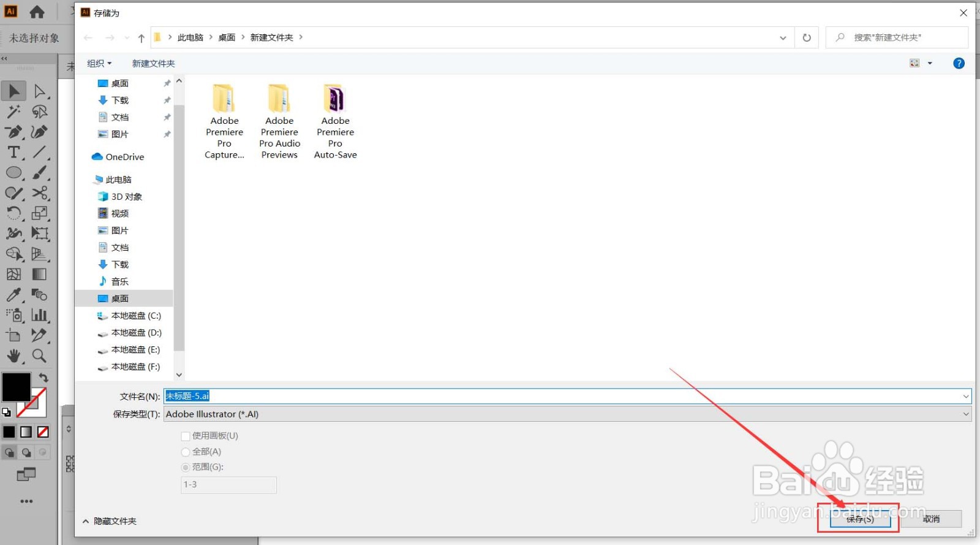Select the 全部(A) radio button
Viewport: 980px width, 545px height.
186,452
